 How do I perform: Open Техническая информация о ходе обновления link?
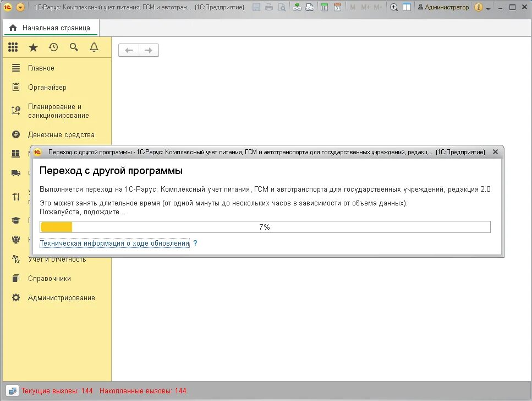click(x=114, y=243)
